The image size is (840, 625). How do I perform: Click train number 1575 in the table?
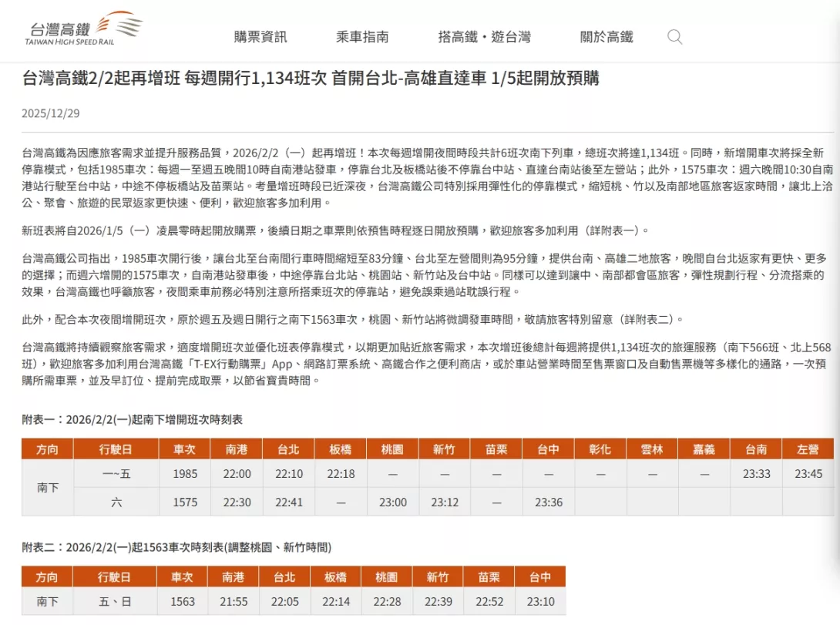pos(185,502)
